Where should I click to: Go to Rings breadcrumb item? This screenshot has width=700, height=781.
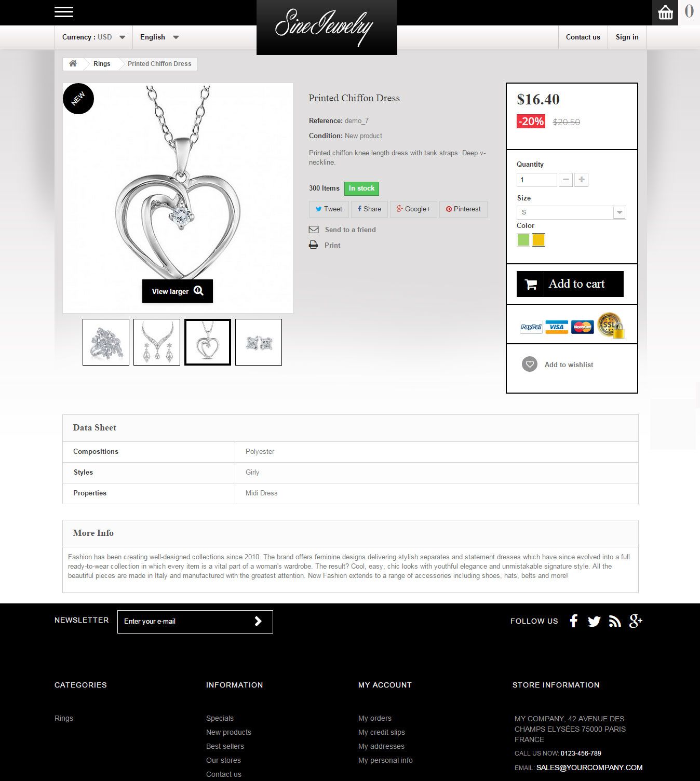tap(102, 64)
